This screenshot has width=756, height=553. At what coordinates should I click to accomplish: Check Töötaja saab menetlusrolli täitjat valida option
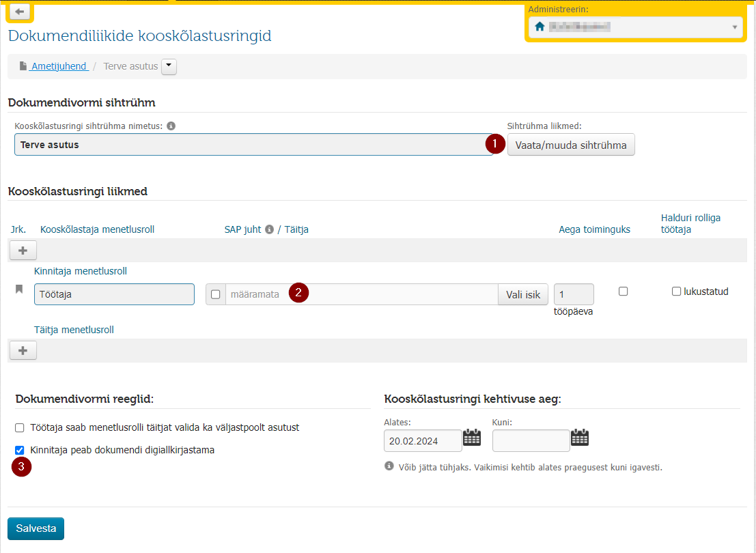tap(20, 427)
